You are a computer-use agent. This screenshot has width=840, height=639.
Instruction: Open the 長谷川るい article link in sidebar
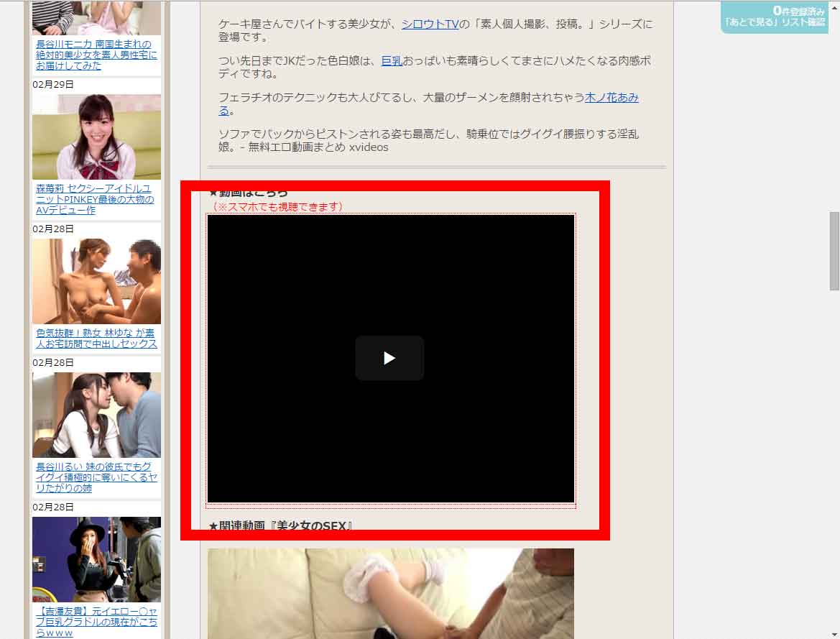pos(96,477)
